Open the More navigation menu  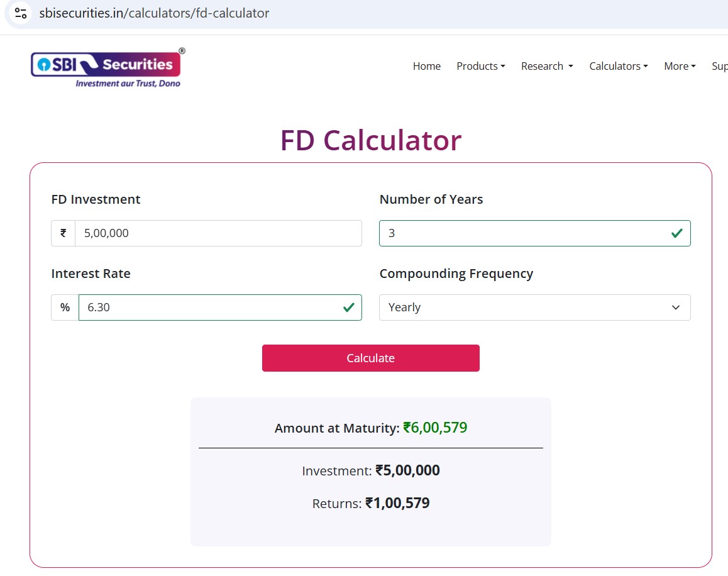click(x=680, y=66)
